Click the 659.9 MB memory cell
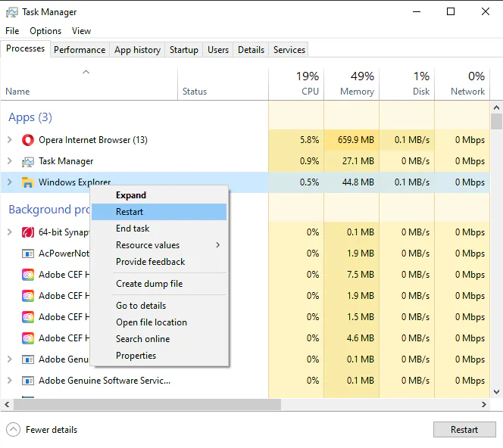 click(x=351, y=140)
